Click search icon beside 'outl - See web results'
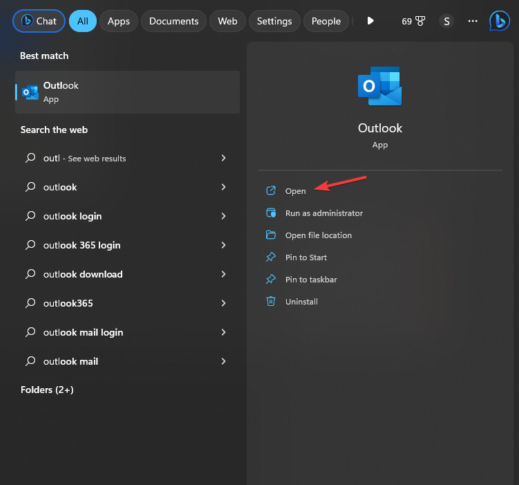 30,158
